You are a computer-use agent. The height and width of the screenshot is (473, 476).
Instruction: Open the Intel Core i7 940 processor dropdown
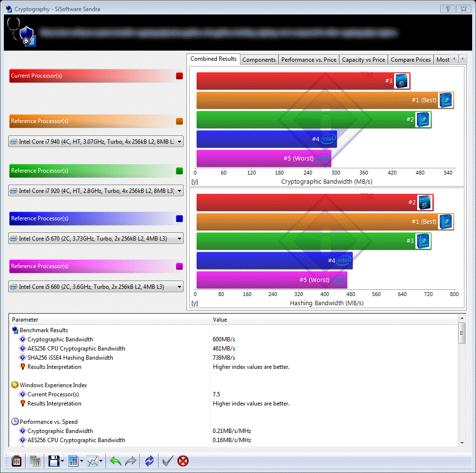(96, 142)
